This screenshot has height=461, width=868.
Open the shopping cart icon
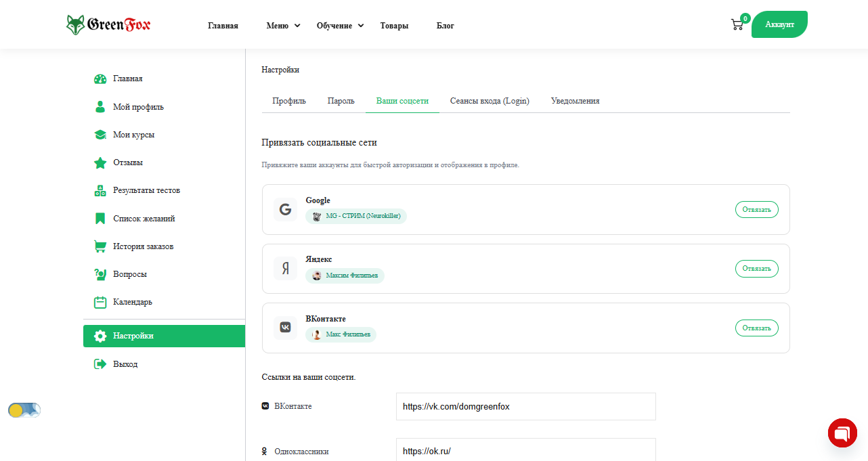(x=737, y=25)
